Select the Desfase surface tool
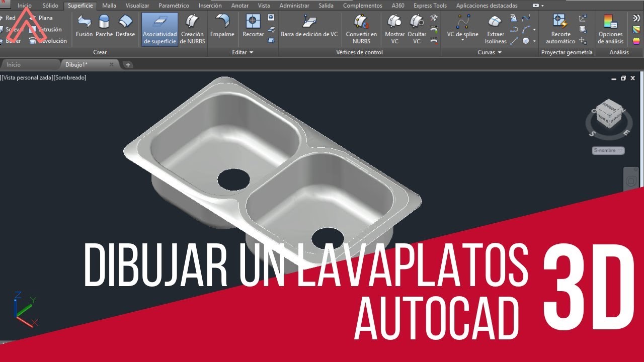Screen dimensions: 644x362 pyautogui.click(x=125, y=26)
